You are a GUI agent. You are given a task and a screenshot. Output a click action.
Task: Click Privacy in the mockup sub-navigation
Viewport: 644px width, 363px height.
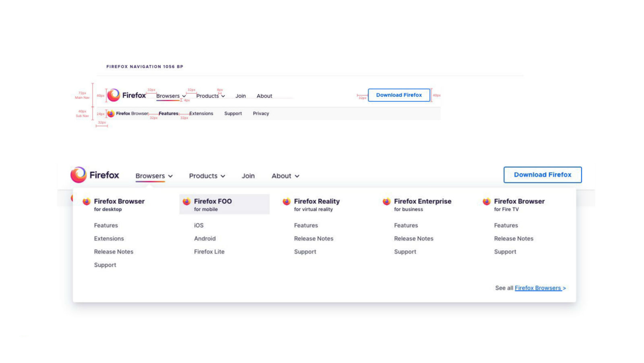(x=261, y=114)
